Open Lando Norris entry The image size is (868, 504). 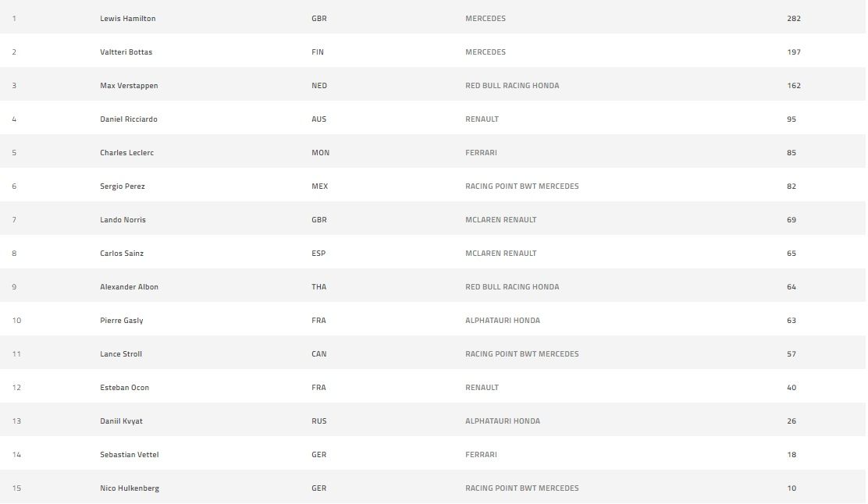(x=123, y=220)
